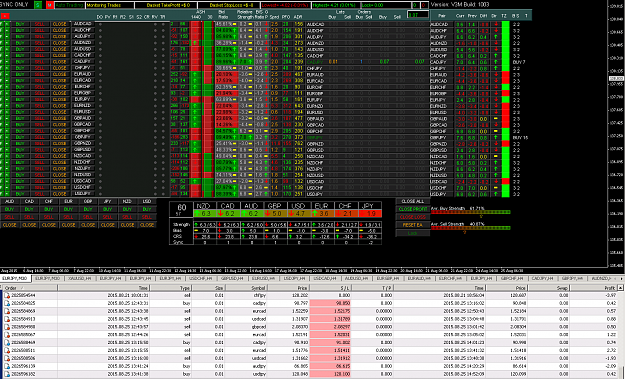Click the Profit column header
This screenshot has width=625, height=379.
click(593, 288)
